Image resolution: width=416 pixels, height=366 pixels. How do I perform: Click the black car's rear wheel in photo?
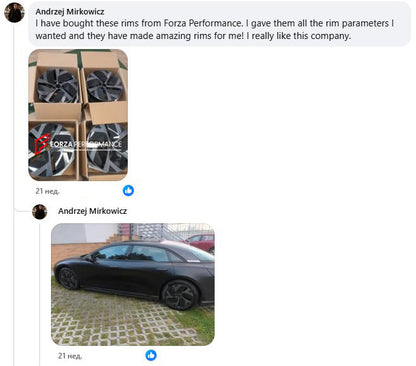point(180,295)
